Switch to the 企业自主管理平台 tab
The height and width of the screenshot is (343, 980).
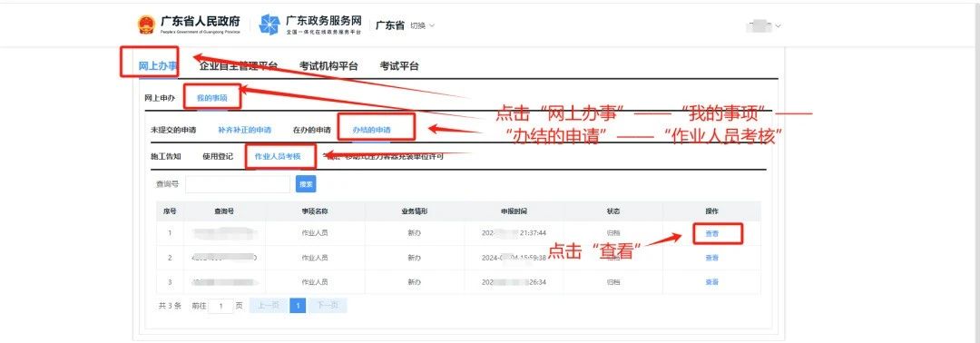pyautogui.click(x=238, y=65)
